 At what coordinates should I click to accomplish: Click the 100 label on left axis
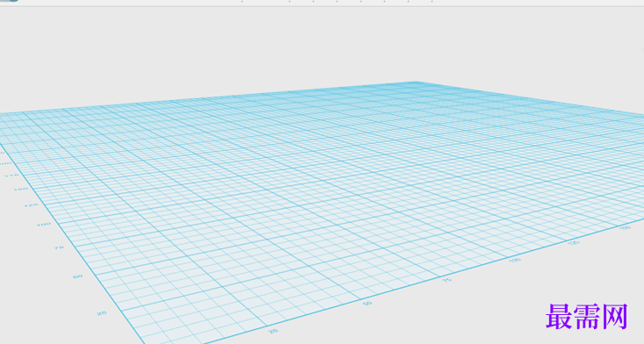pyautogui.click(x=44, y=225)
